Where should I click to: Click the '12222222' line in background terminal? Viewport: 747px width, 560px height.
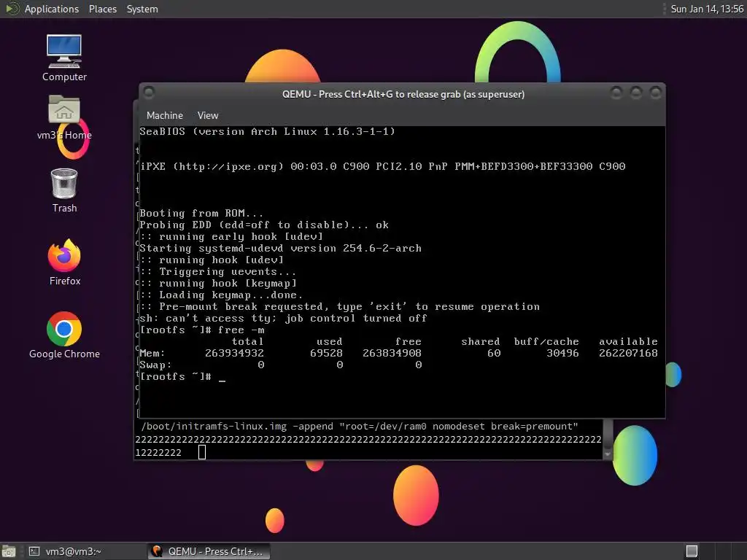[x=158, y=453]
